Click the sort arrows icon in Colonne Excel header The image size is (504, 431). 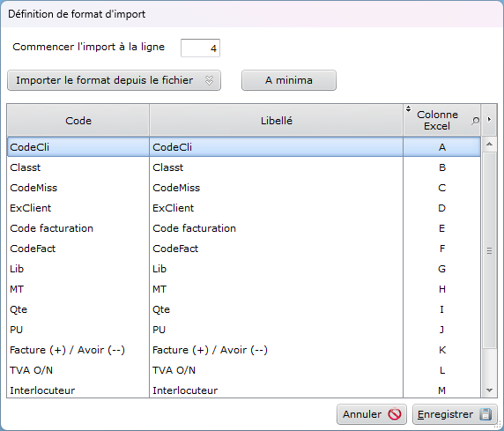(408, 108)
